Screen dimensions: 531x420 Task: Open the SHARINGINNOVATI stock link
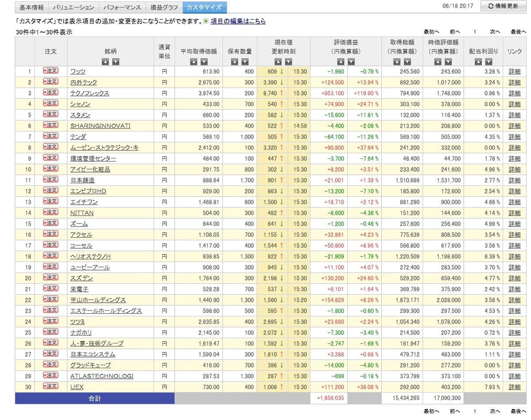point(100,126)
